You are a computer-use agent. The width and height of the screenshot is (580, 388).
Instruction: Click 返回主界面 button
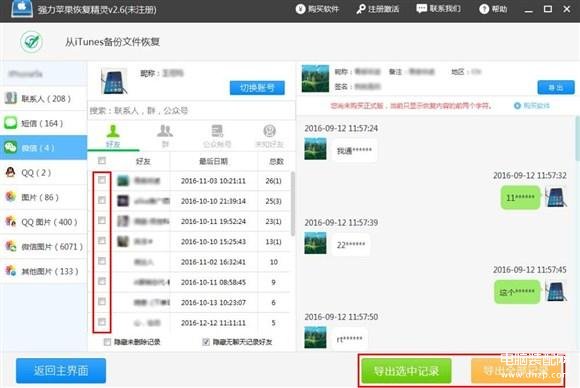pyautogui.click(x=61, y=370)
